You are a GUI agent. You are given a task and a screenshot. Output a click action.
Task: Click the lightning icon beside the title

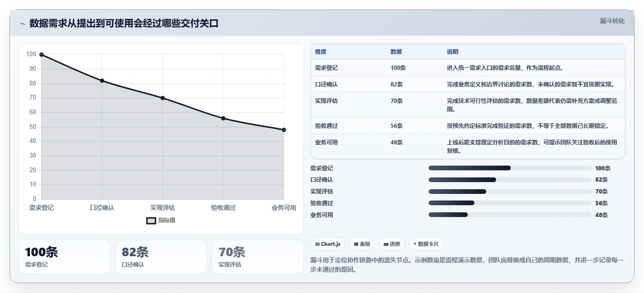[22, 24]
